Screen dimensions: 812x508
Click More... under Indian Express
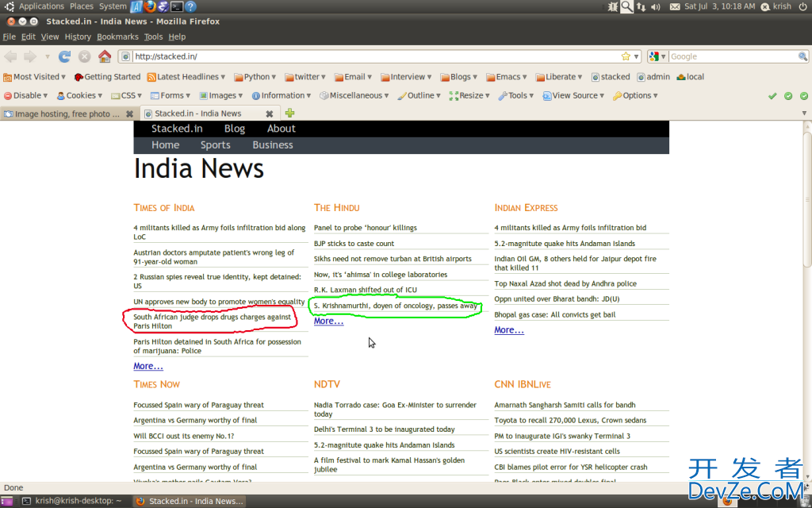(x=509, y=329)
